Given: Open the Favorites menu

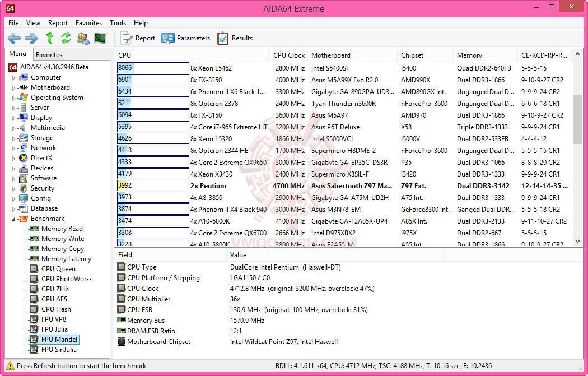Looking at the screenshot, I should coord(88,23).
